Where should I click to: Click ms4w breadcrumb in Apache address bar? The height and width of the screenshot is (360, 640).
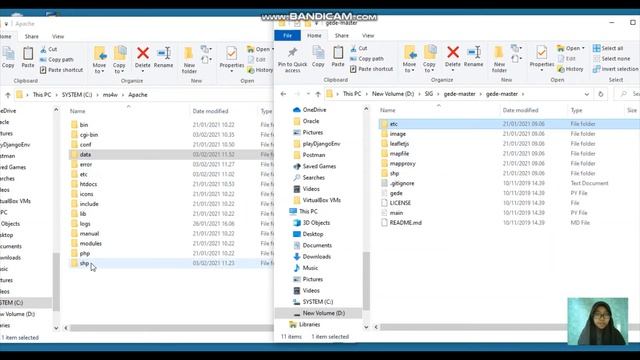[110, 95]
